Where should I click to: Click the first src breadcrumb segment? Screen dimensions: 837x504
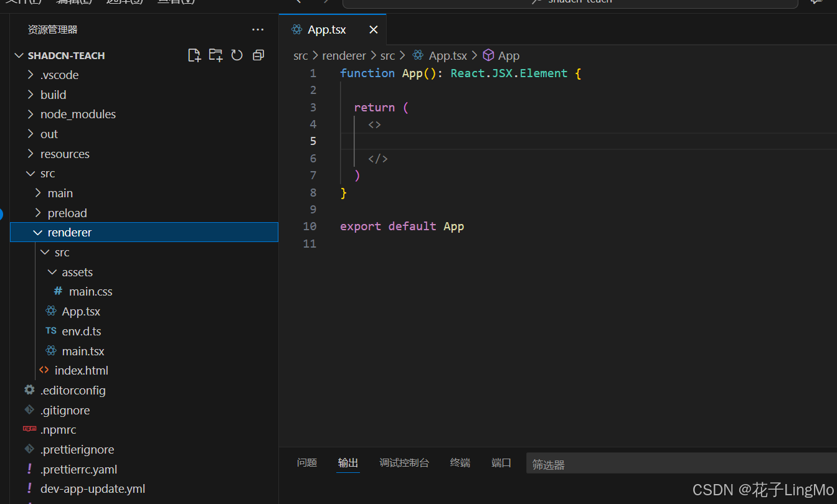point(301,55)
